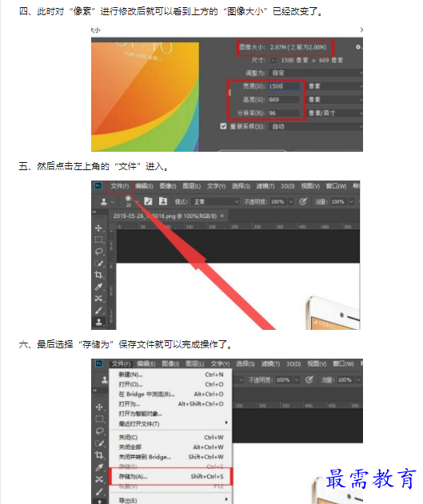Select the Crop tool in the middle screenshot
Screen dimensions: 423x504
[x=98, y=275]
